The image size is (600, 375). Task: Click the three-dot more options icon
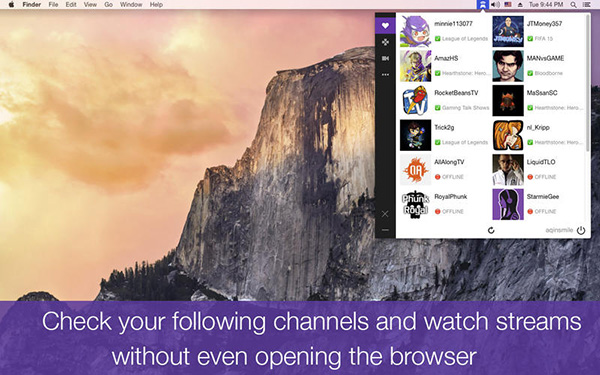pos(385,75)
